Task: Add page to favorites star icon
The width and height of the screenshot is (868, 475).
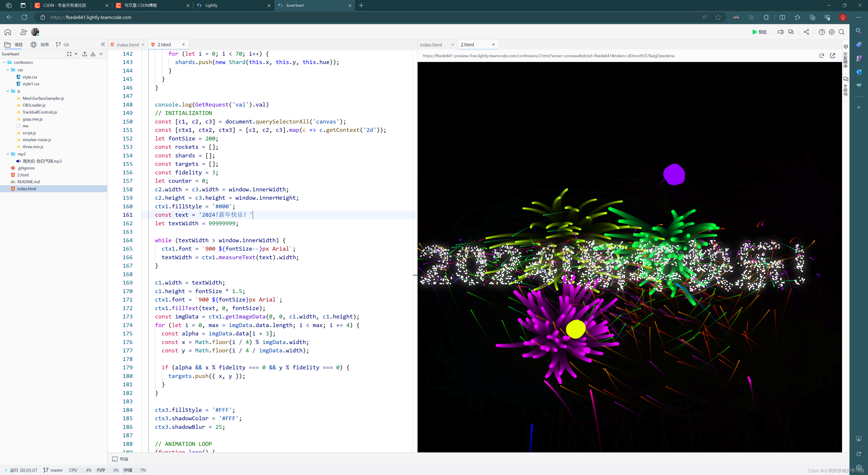Action: (718, 17)
